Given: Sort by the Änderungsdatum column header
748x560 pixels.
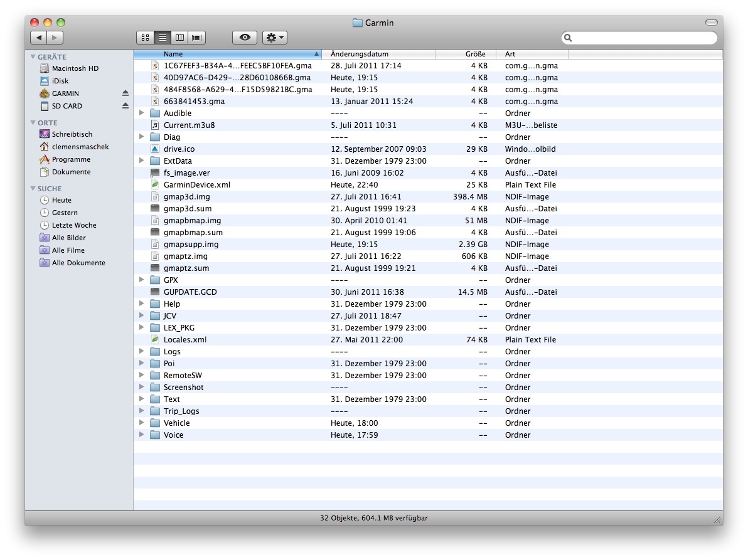Looking at the screenshot, I should click(x=379, y=54).
